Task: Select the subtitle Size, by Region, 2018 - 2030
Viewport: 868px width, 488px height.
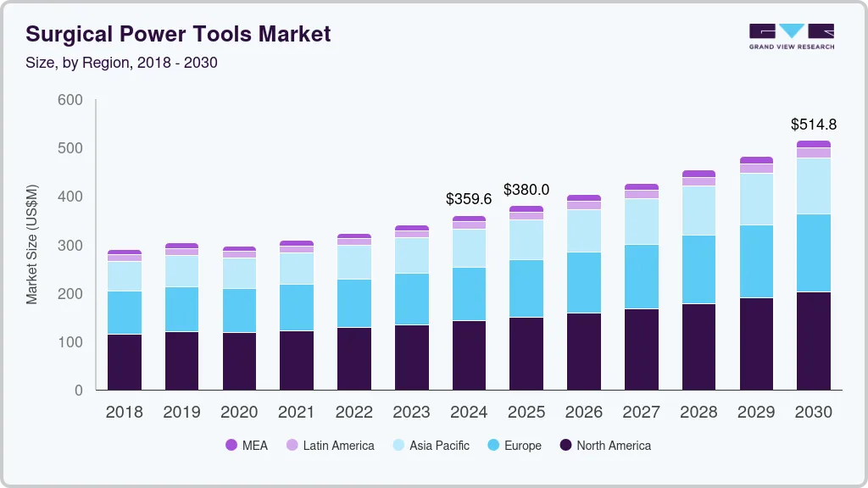Action: 121,63
